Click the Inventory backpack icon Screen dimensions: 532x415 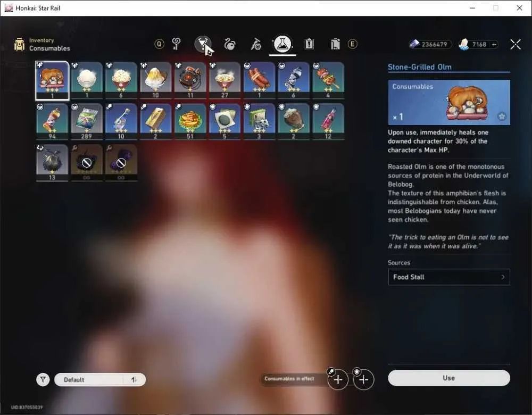click(19, 45)
